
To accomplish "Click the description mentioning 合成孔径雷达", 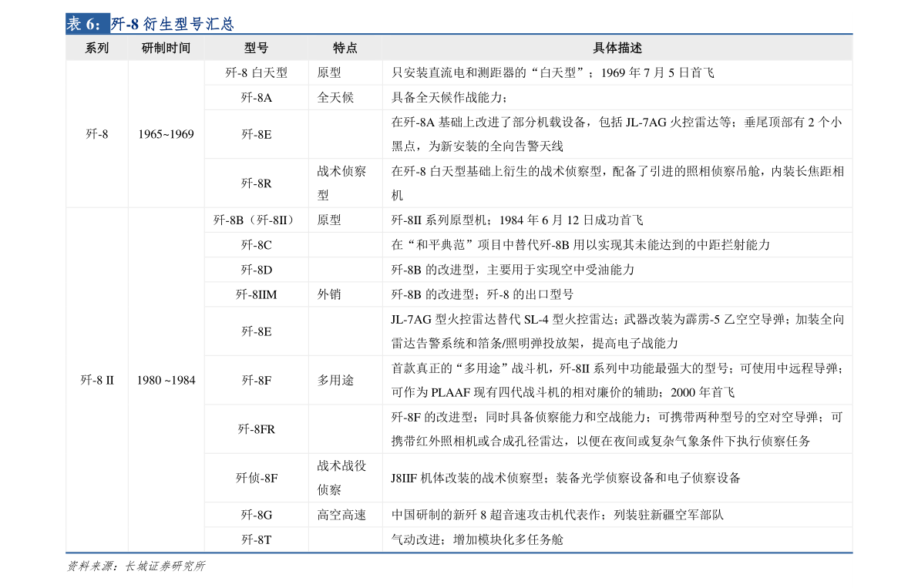I will pos(617,428).
